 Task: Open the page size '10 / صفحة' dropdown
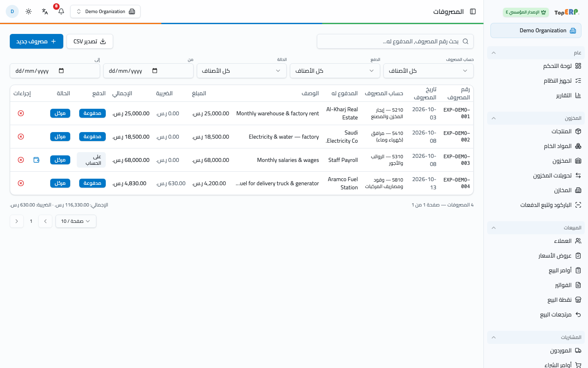(x=76, y=221)
